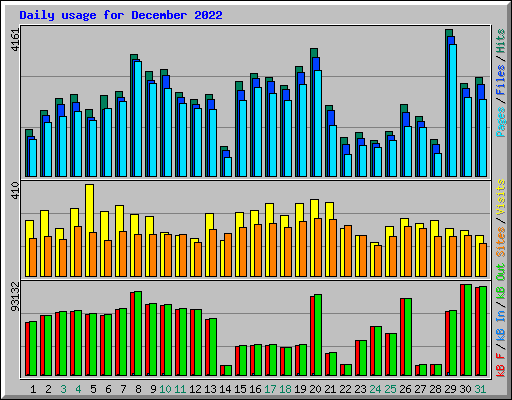Image resolution: width=512 pixels, height=400 pixels.
Task: Click day label 27 on the x-axis
Action: pyautogui.click(x=420, y=389)
